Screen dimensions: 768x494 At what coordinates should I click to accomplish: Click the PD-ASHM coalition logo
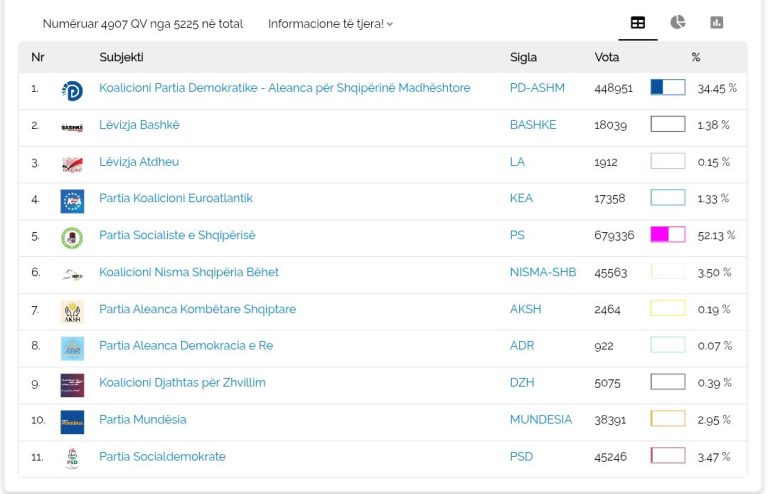(x=72, y=91)
